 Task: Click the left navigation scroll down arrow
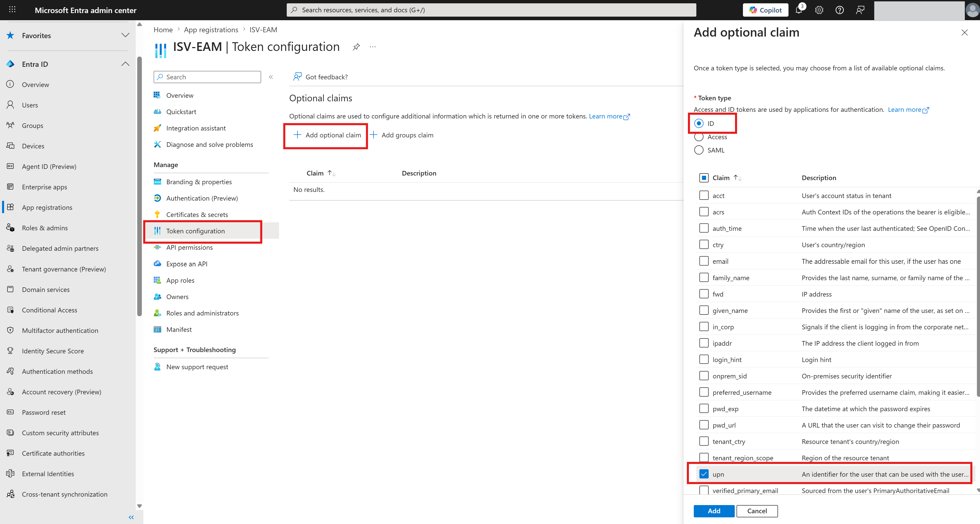139,506
